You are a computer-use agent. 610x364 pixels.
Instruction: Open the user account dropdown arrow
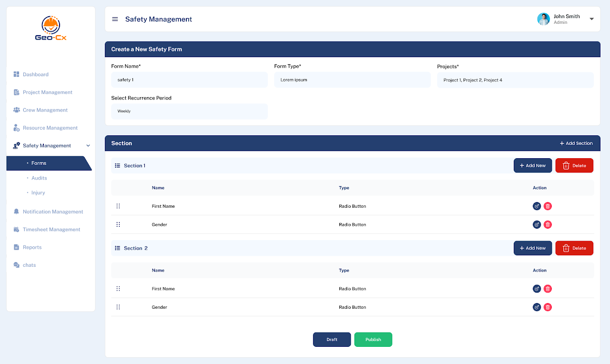591,19
